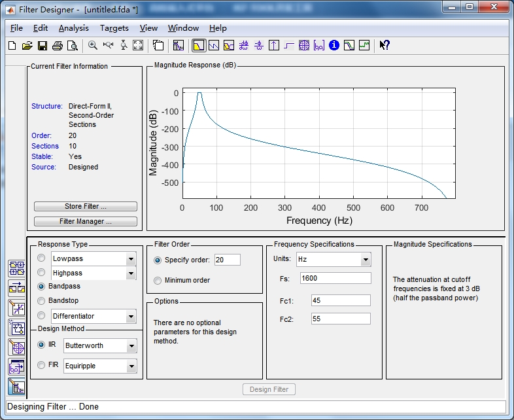
Task: Click the Design Filter button
Action: point(269,389)
